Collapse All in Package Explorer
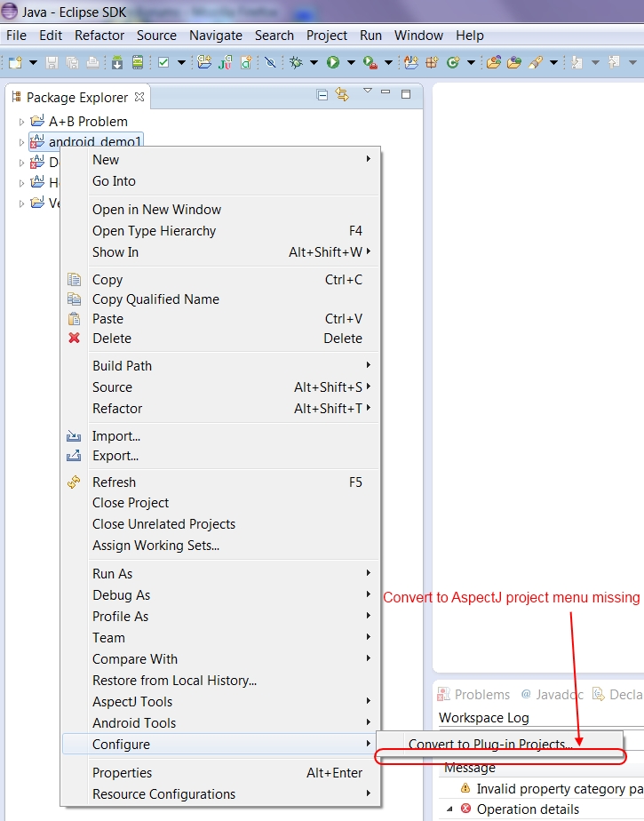The height and width of the screenshot is (821, 644). click(322, 95)
